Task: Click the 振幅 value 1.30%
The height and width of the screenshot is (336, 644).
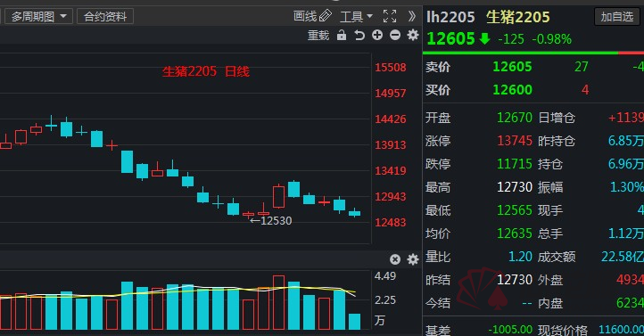Action: (627, 187)
